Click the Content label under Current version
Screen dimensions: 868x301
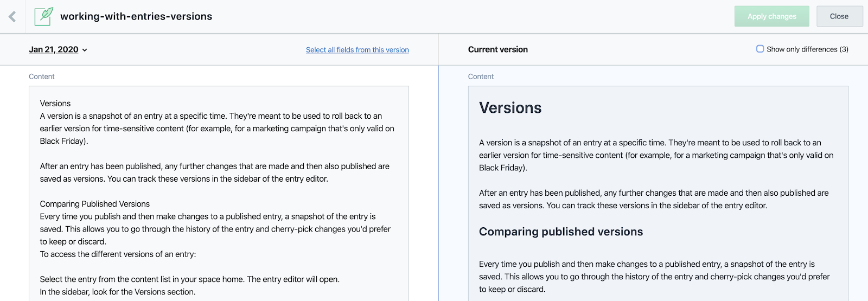click(481, 76)
